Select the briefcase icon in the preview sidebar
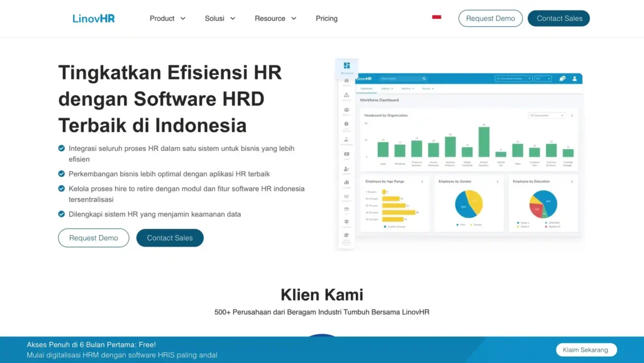The image size is (644, 363). coord(347,81)
